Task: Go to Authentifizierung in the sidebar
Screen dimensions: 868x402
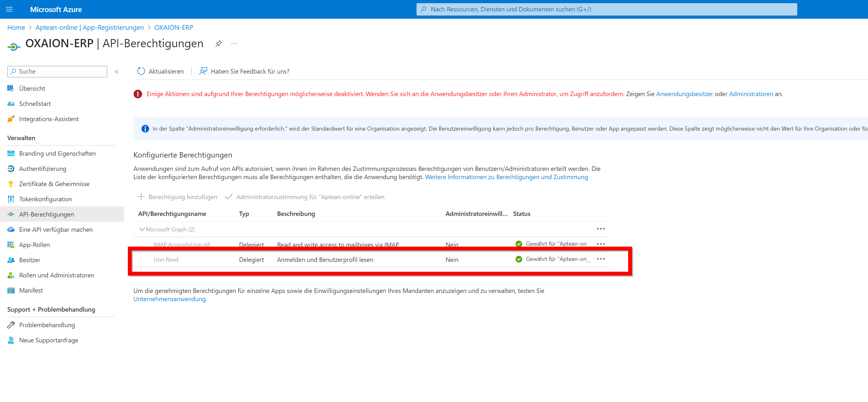Action: coord(43,168)
